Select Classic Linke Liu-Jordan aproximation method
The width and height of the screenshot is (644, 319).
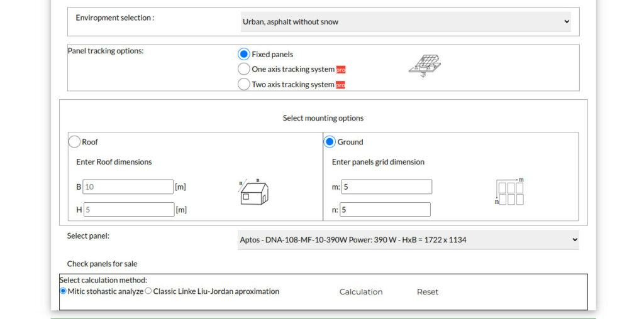[x=148, y=291]
